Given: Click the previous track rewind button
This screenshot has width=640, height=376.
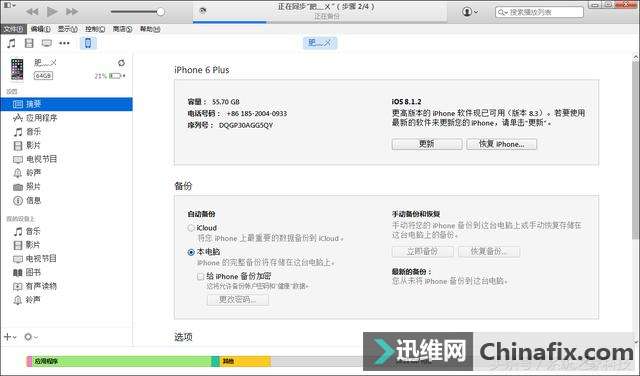Looking at the screenshot, I should tap(32, 11).
